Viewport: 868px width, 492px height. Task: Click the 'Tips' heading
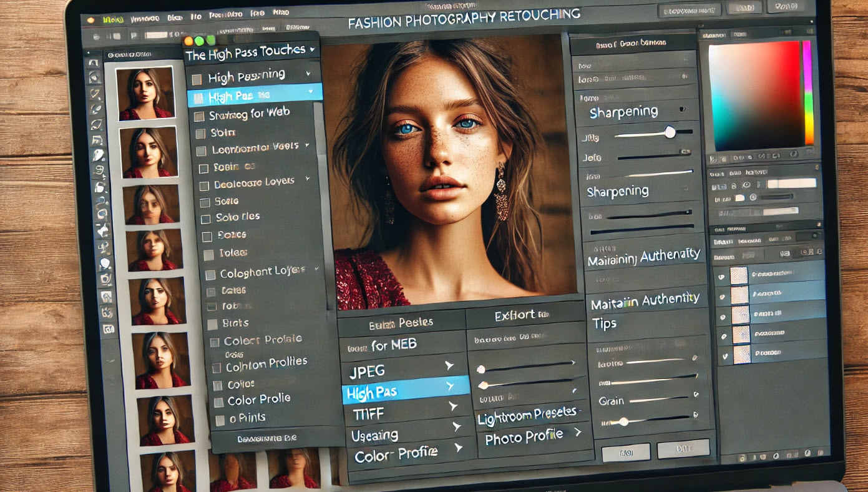(x=605, y=323)
